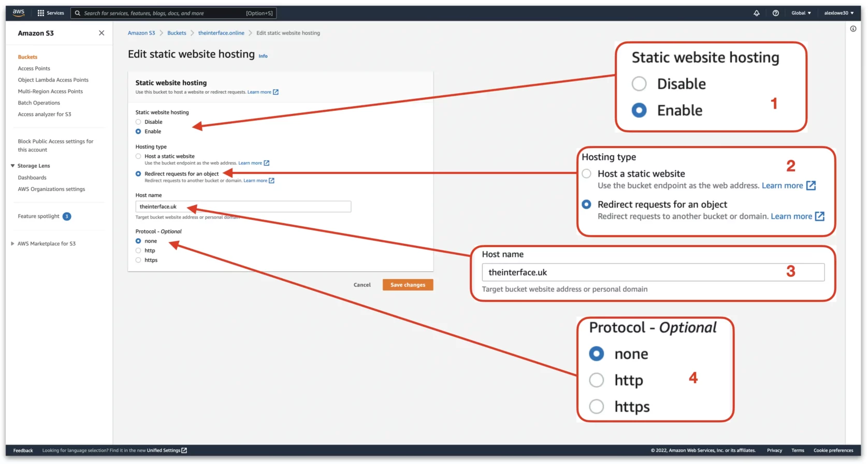Viewport: 868px width, 466px height.
Task: Focus the AWS services search box
Action: click(x=173, y=13)
